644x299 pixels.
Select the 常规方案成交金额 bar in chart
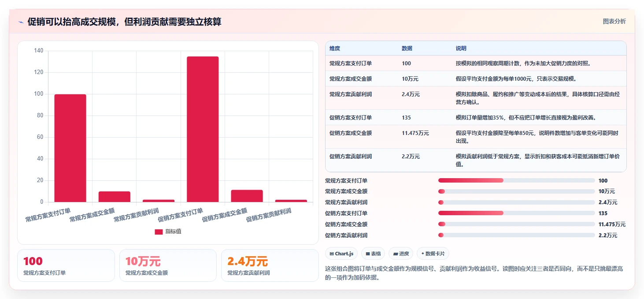click(115, 197)
